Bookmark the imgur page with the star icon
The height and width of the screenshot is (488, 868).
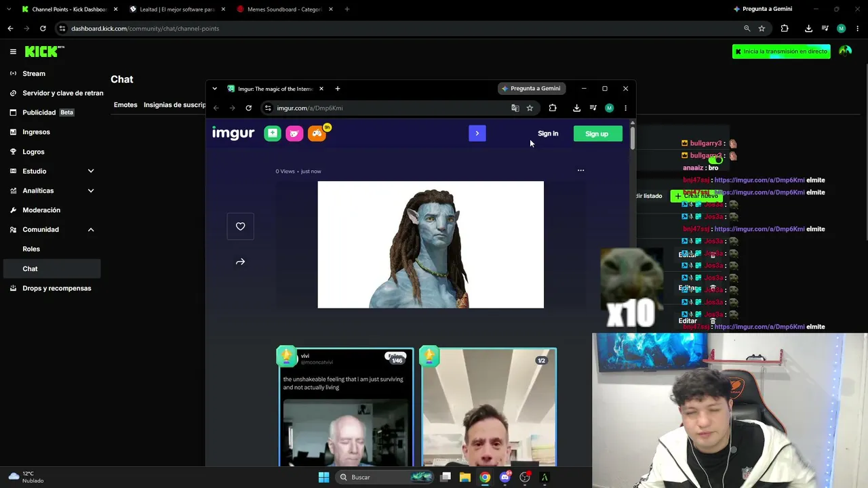pos(530,108)
